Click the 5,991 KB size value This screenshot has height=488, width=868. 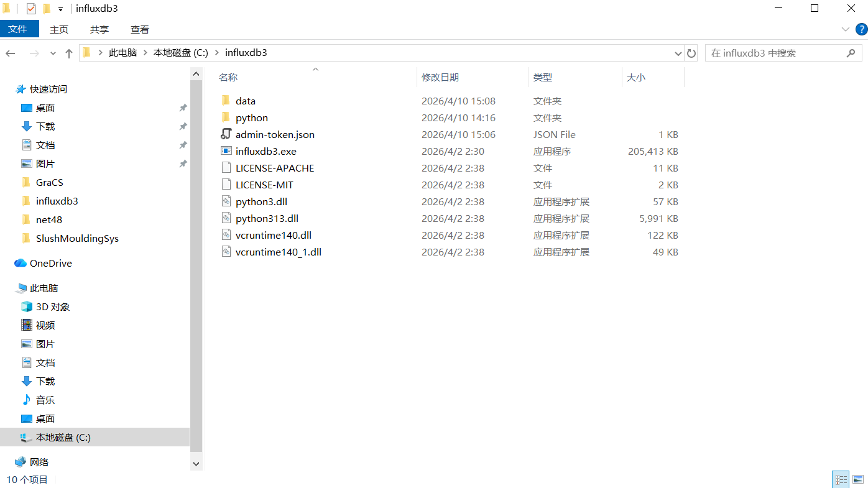658,218
